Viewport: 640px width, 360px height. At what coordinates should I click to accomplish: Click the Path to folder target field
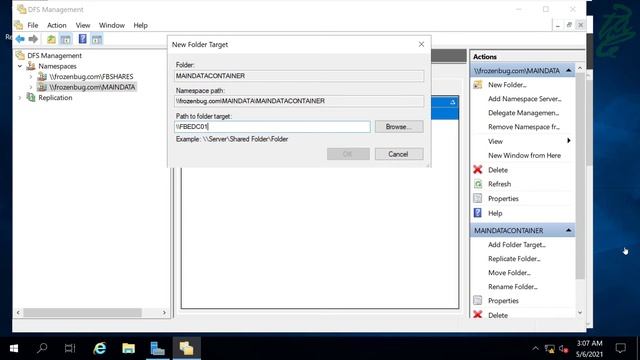point(272,127)
